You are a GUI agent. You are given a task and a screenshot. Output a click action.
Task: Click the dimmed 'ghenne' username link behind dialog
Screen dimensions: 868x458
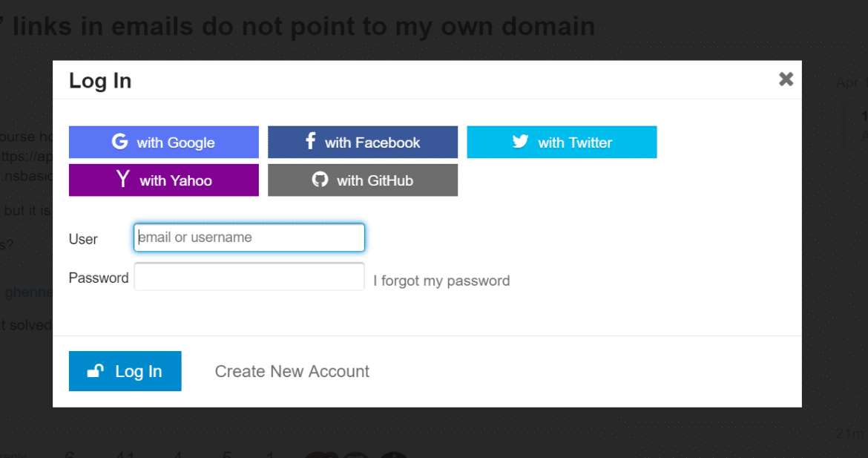point(29,292)
